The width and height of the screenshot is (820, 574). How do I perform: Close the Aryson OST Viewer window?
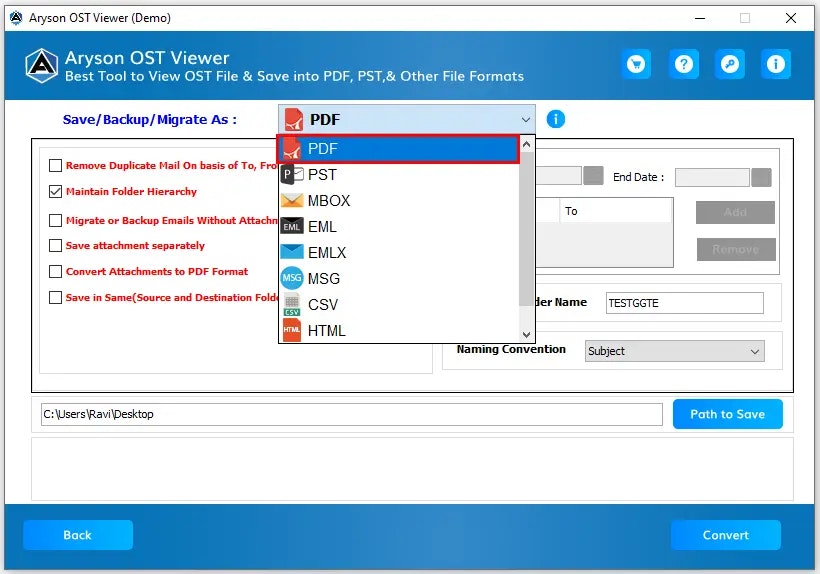coord(791,18)
